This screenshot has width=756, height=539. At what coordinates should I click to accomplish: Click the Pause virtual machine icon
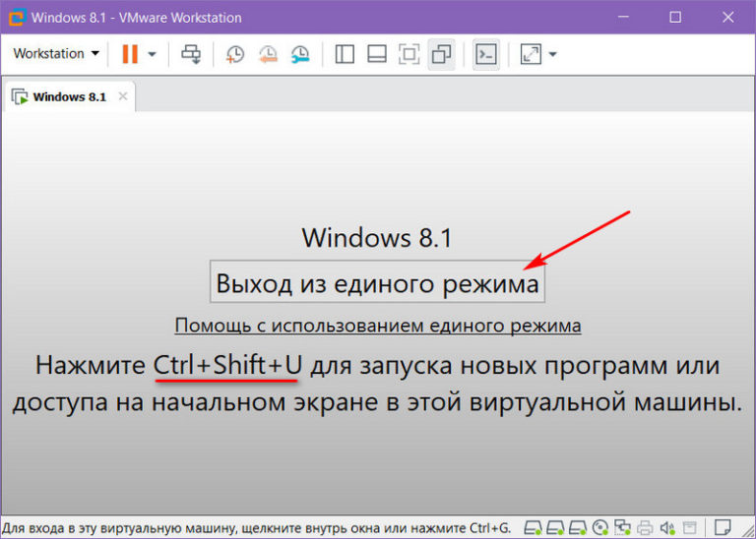point(130,54)
